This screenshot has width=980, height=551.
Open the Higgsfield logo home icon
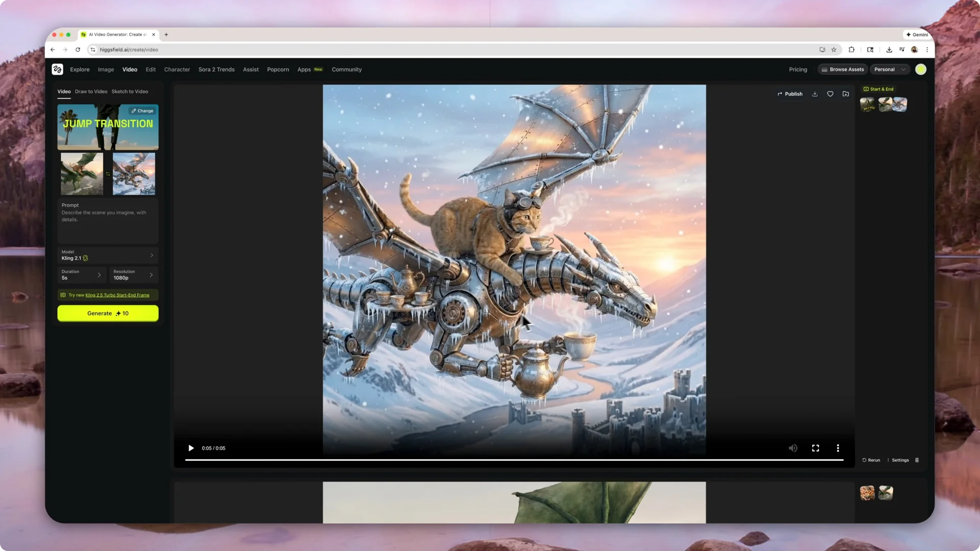(x=57, y=69)
